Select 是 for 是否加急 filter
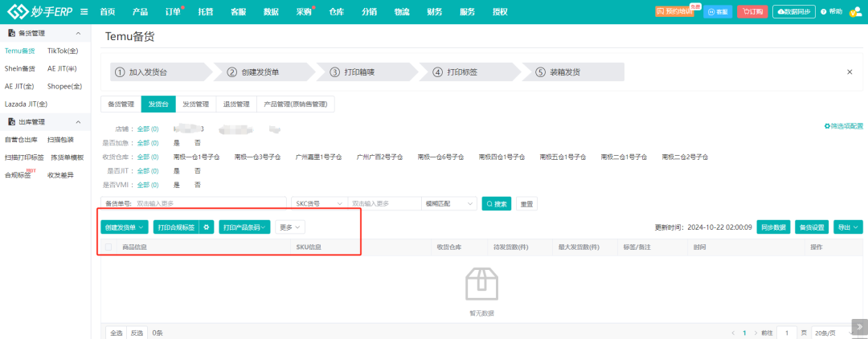 [x=177, y=143]
